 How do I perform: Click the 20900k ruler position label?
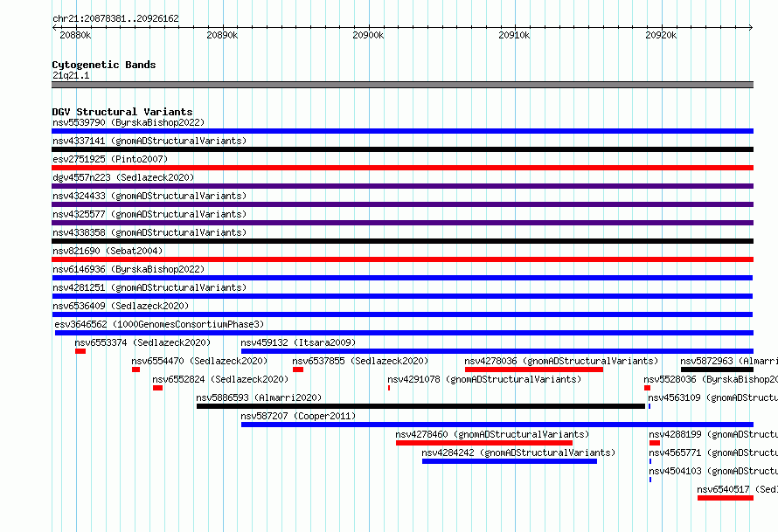point(368,35)
